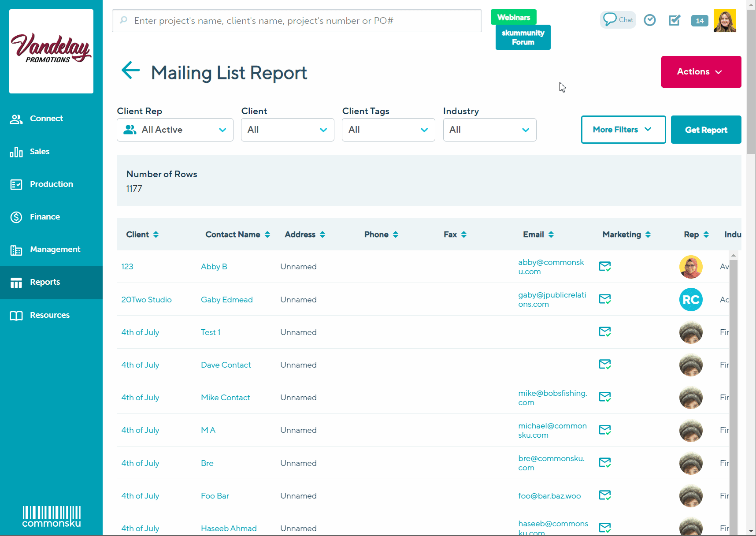Screen dimensions: 756x536
Task: Open the notes edit icon in header
Action: (674, 20)
